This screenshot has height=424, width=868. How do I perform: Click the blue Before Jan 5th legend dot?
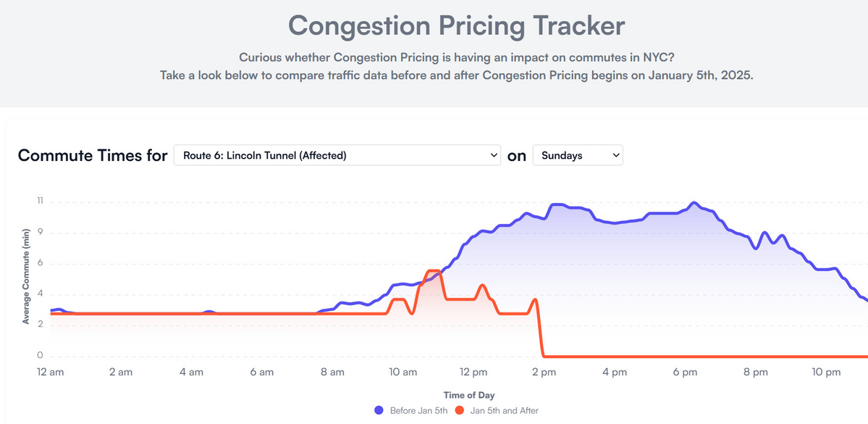coord(379,410)
